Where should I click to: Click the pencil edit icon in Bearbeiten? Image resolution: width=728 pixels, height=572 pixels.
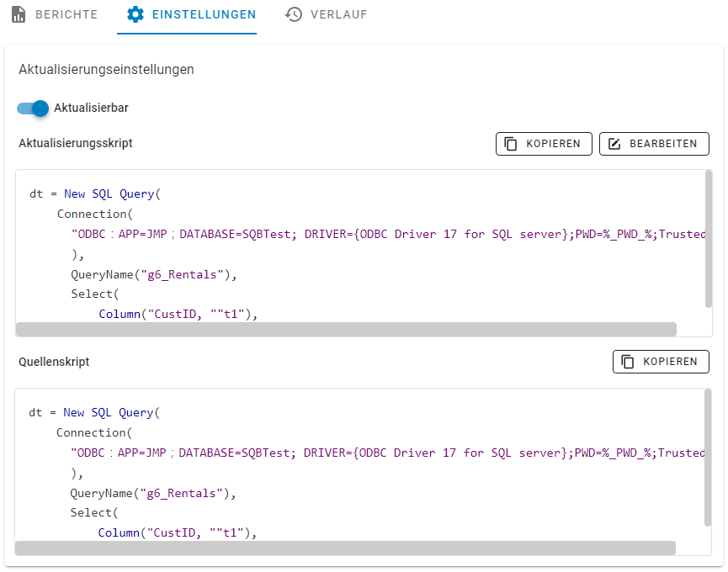click(x=614, y=144)
